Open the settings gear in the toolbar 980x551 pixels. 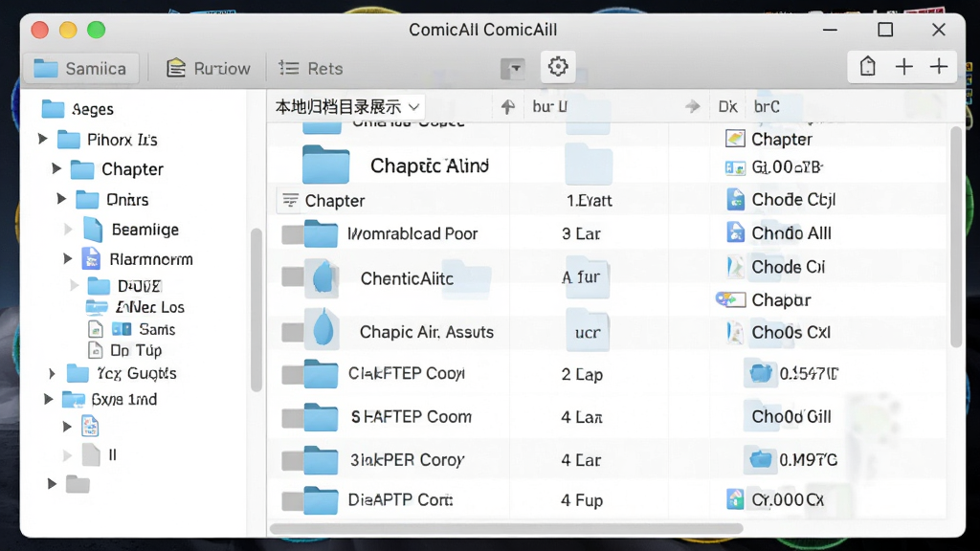558,66
